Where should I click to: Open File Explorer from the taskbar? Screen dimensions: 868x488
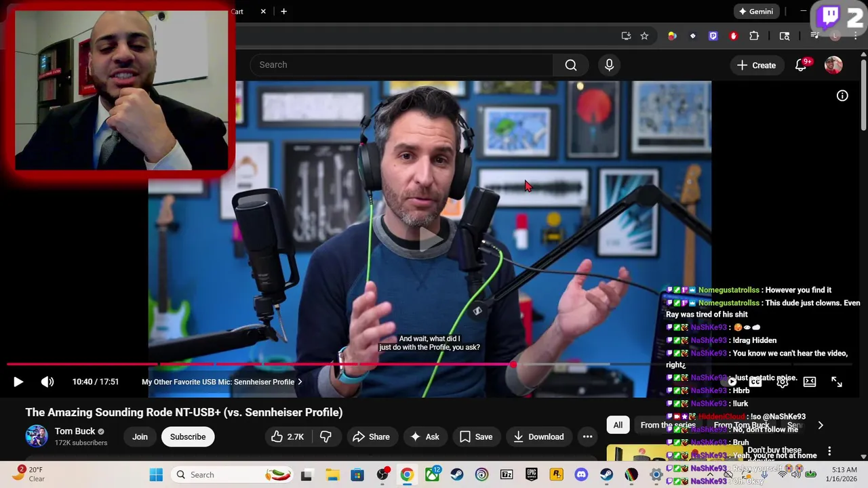click(332, 474)
